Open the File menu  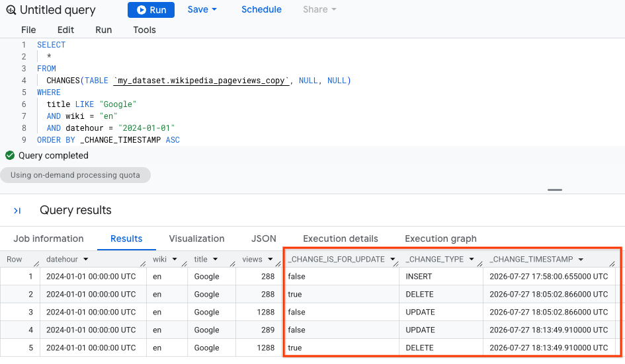coord(28,30)
